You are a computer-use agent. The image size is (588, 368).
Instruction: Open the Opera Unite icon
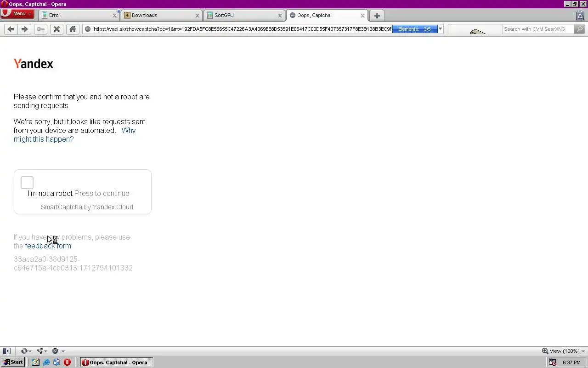coord(40,351)
